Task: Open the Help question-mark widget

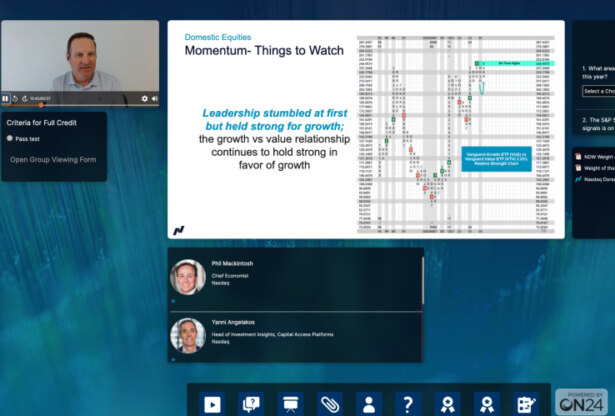Action: point(408,404)
